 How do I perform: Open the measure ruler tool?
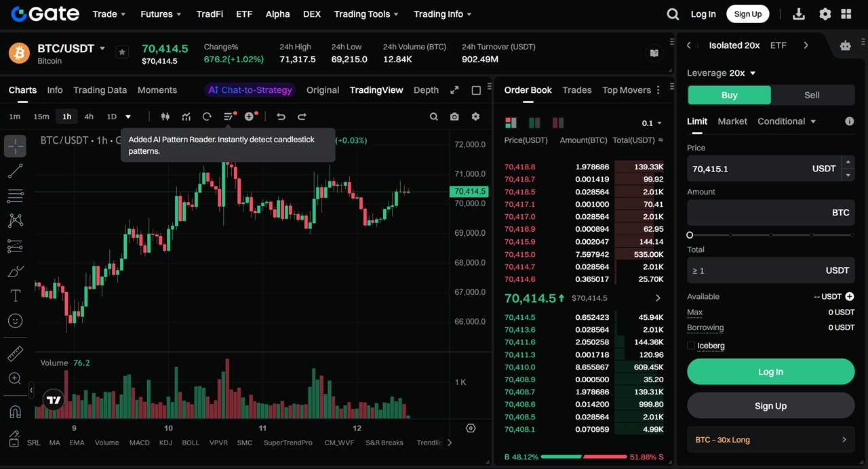(x=15, y=353)
